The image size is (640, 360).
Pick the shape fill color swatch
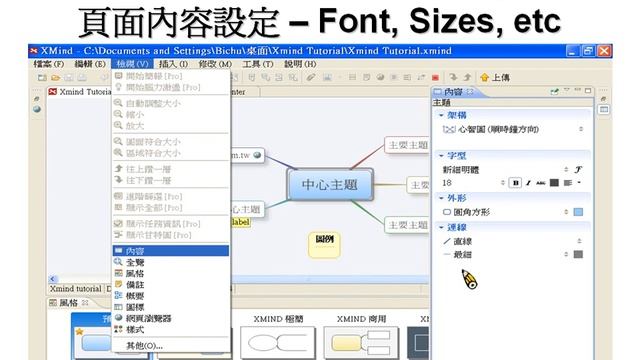578,212
